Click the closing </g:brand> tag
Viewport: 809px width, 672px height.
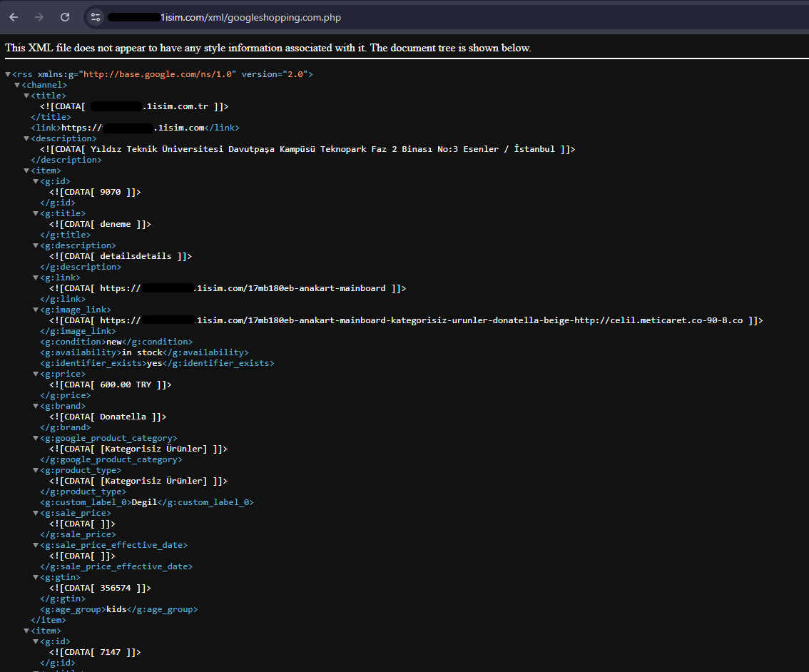click(66, 427)
